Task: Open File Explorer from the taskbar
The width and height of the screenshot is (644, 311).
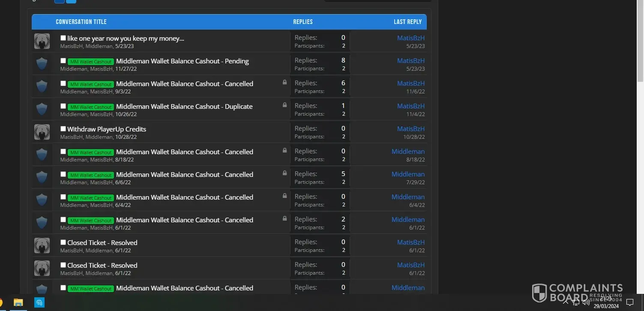Action: pos(18,302)
